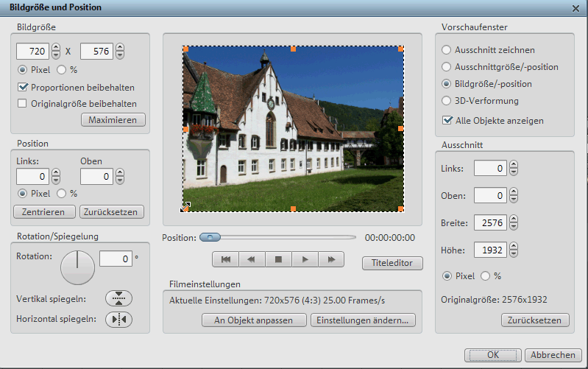Click the Ausschnitt Oben spinner arrows

click(514, 195)
